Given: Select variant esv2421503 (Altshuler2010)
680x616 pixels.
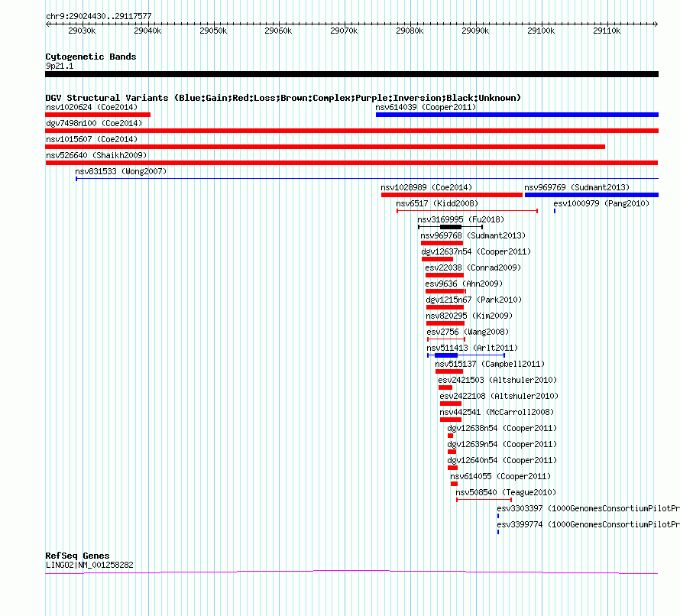Looking at the screenshot, I should [x=497, y=380].
